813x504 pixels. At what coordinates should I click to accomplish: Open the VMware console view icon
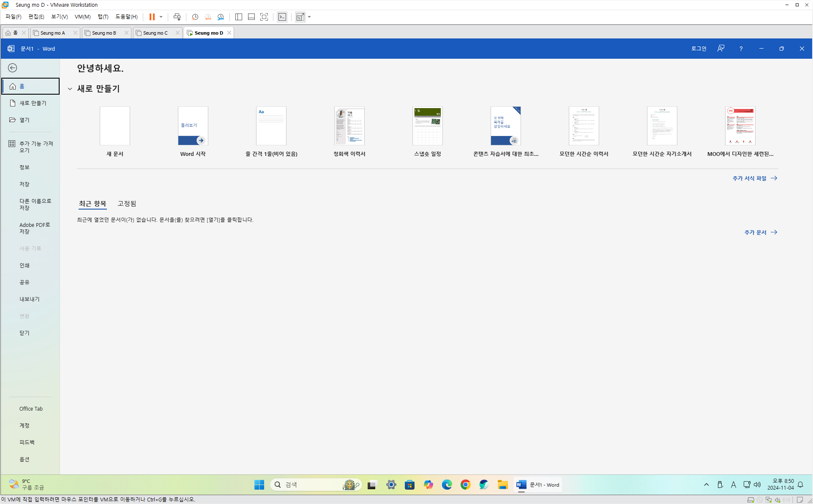pos(282,17)
